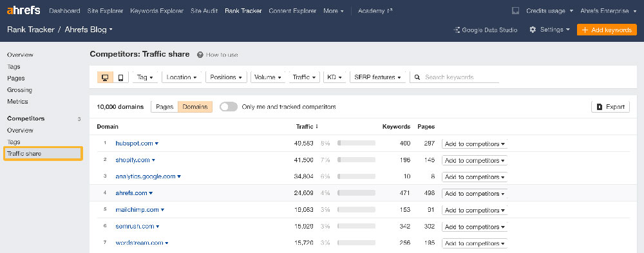Open Add to competitors for shopify.com
Viewport: 644px width, 253px height.
[475, 160]
